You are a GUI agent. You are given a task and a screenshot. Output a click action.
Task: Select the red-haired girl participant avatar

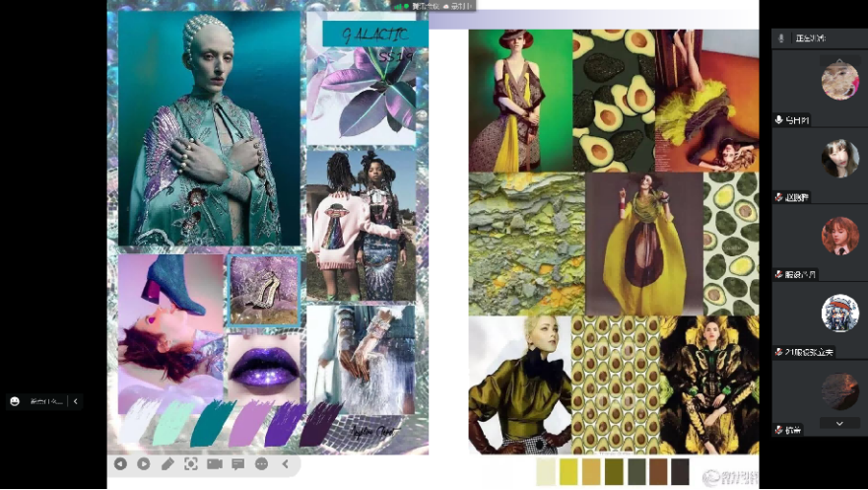[839, 236]
